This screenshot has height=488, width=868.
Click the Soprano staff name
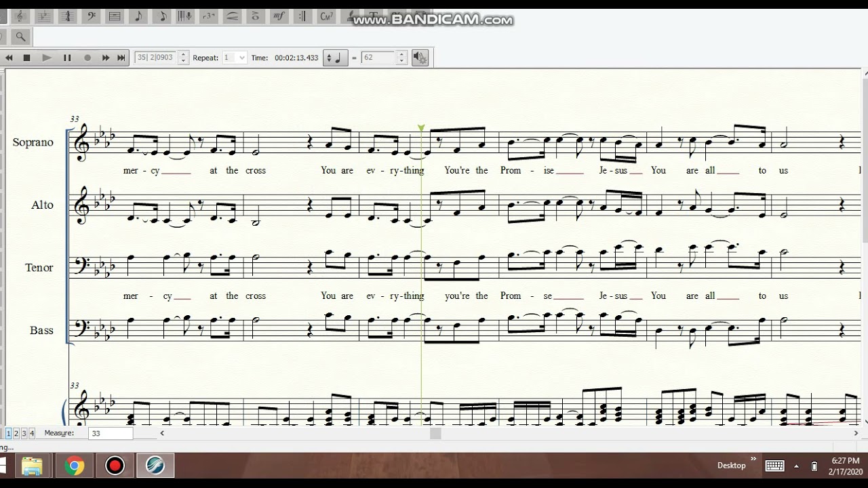(33, 142)
